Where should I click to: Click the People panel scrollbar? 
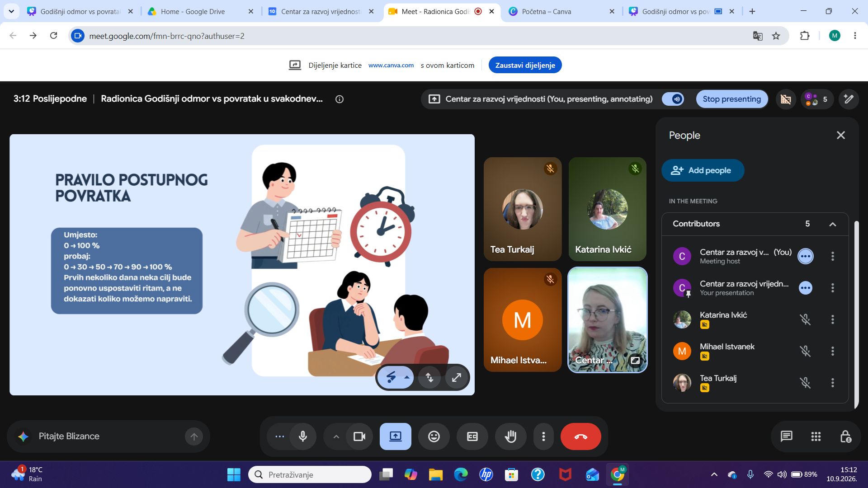tap(856, 314)
